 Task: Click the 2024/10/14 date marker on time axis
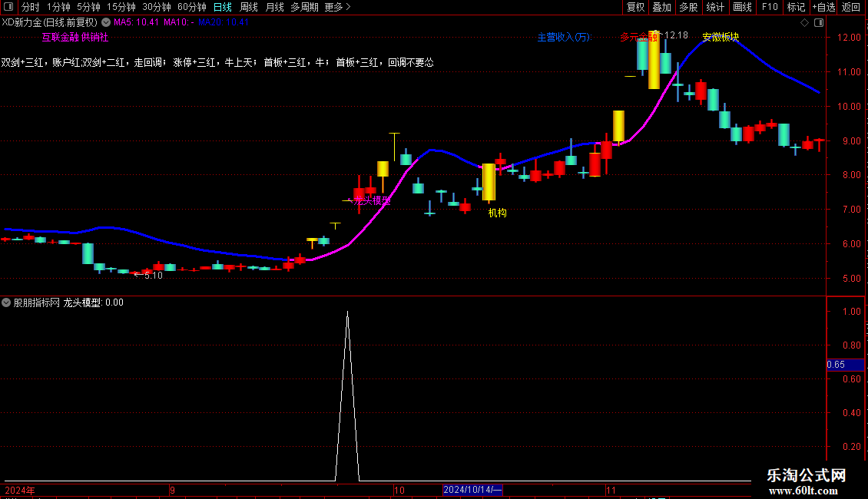click(x=472, y=490)
